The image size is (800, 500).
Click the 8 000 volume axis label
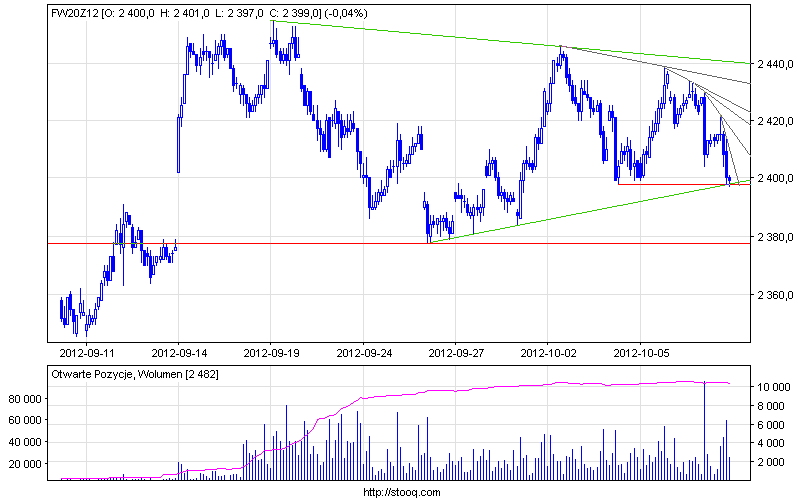(x=771, y=406)
